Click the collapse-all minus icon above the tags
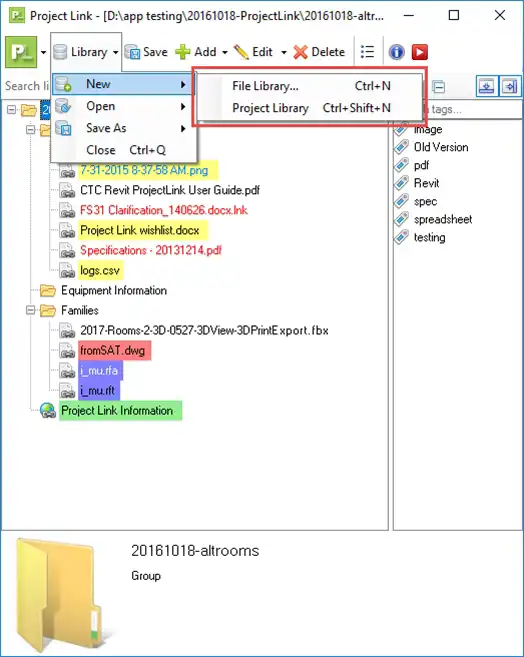 [439, 87]
